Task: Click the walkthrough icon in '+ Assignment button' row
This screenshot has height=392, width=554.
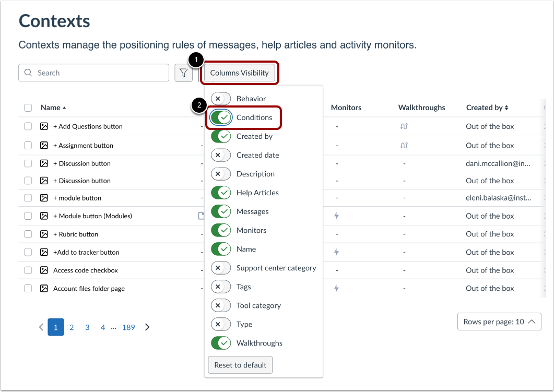Action: pyautogui.click(x=404, y=145)
